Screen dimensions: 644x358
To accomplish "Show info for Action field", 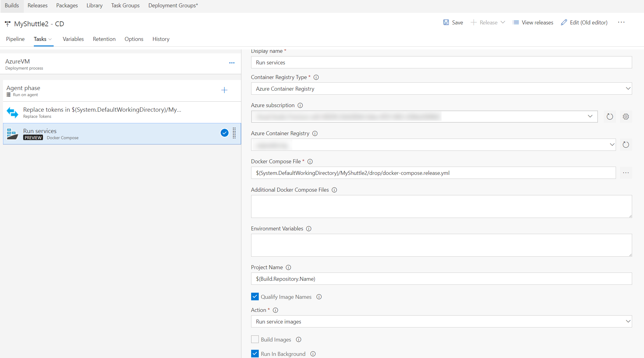I will [276, 310].
